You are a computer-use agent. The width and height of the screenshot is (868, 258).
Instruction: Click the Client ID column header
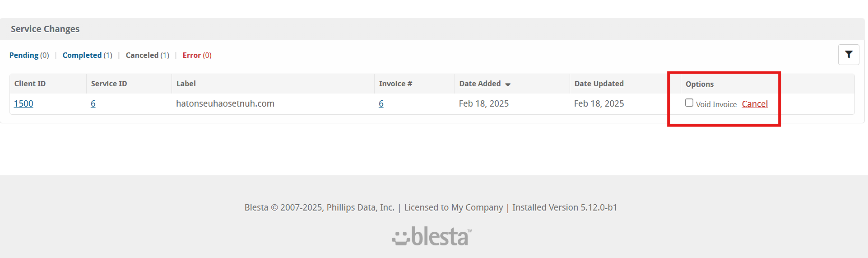30,84
